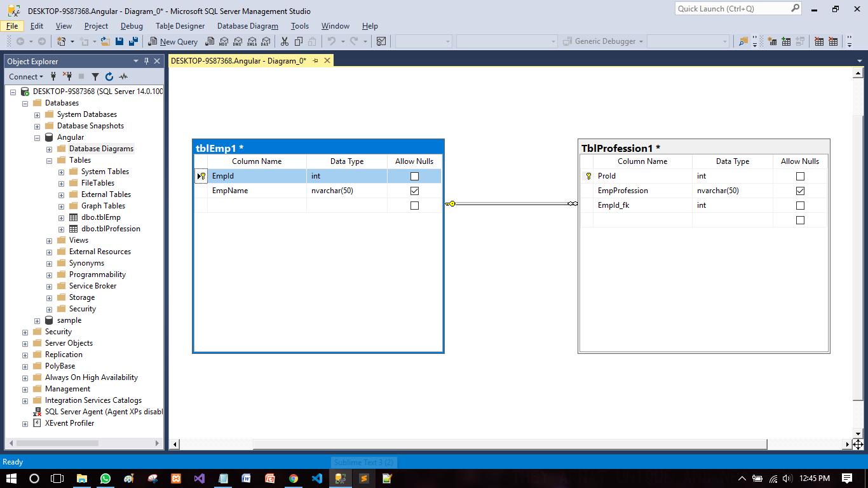
Task: Select Database Diagrams in tree
Action: tap(101, 149)
